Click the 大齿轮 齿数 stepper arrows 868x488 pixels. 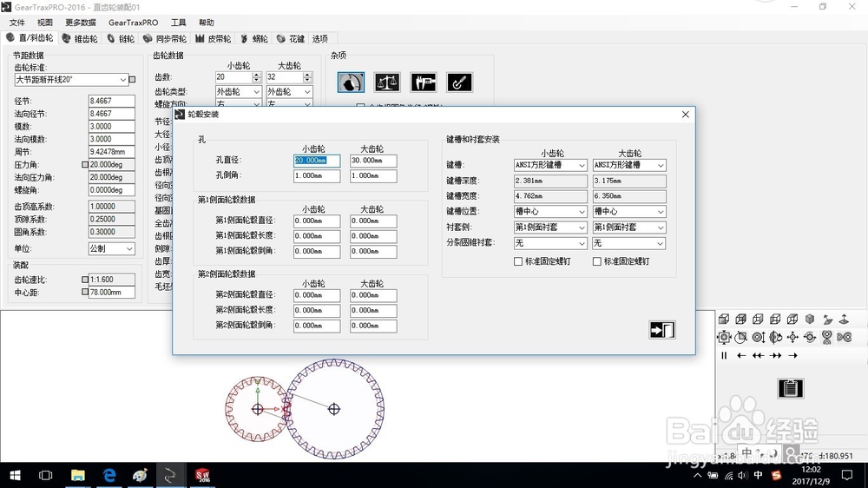[x=308, y=77]
